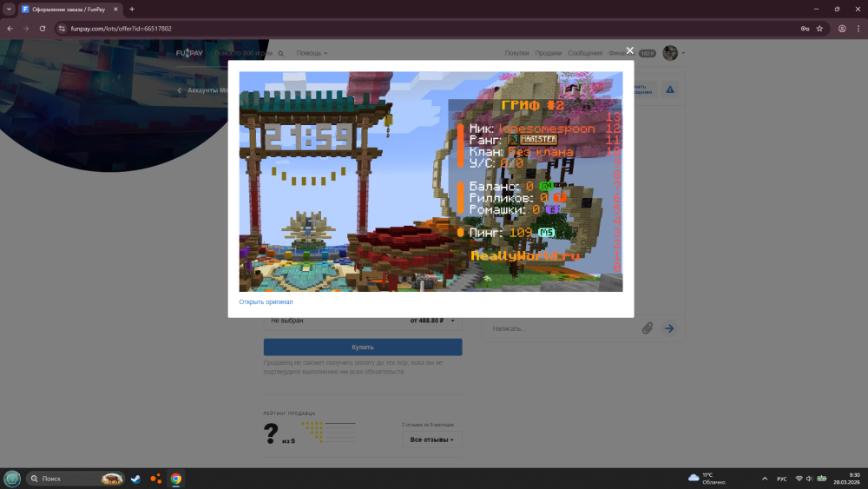Click the password key icon in address bar
The height and width of the screenshot is (489, 868).
point(805,29)
